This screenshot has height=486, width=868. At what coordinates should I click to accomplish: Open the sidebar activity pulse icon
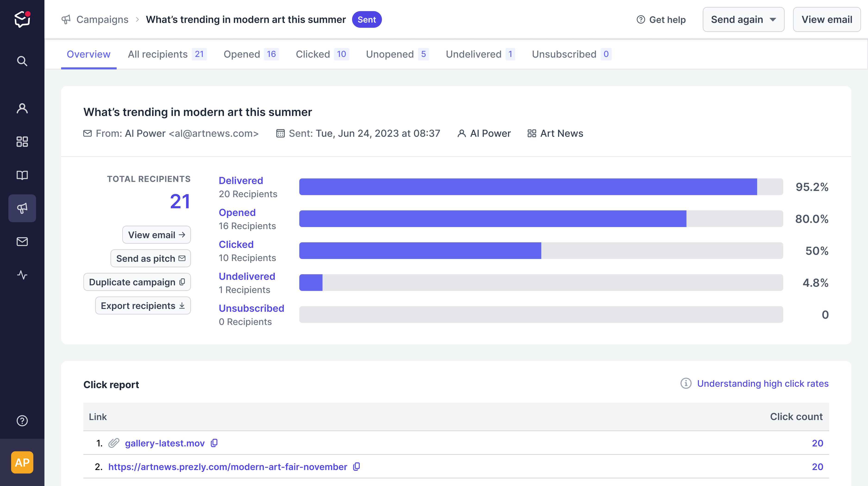pyautogui.click(x=22, y=275)
